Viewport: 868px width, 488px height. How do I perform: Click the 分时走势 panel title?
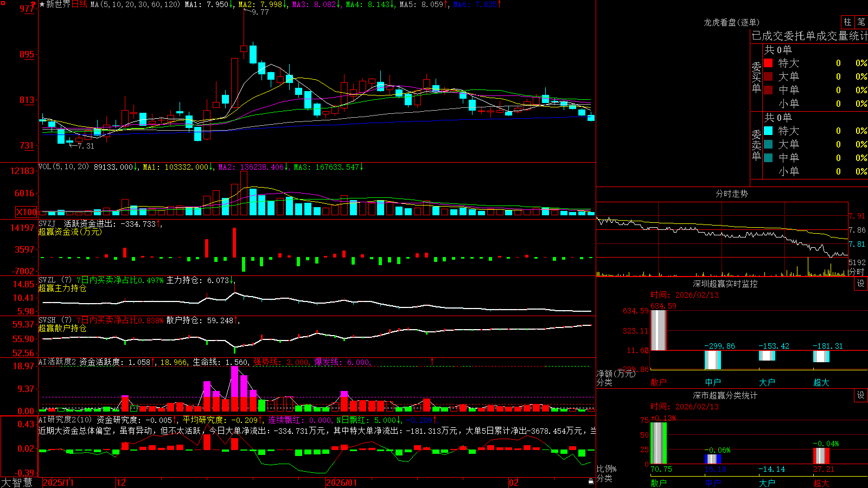coord(732,194)
